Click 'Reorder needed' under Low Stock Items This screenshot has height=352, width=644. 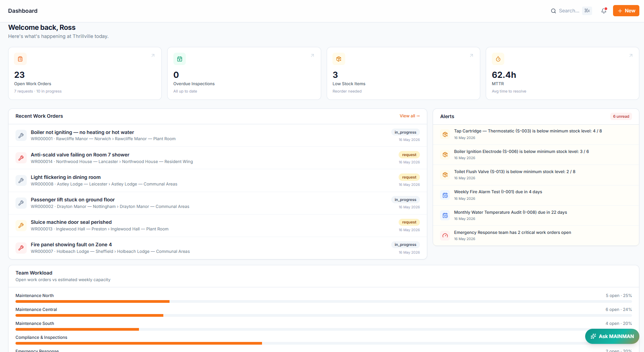click(347, 91)
